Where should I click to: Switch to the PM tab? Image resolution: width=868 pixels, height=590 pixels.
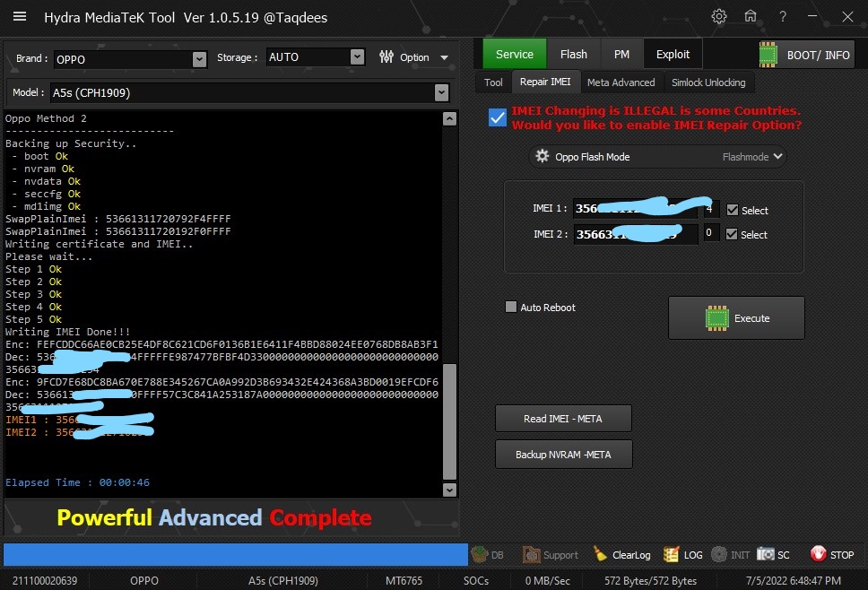coord(621,54)
